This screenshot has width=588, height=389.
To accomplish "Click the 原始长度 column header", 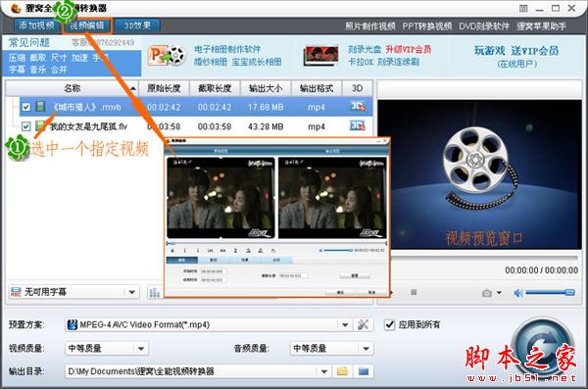I will [x=164, y=88].
